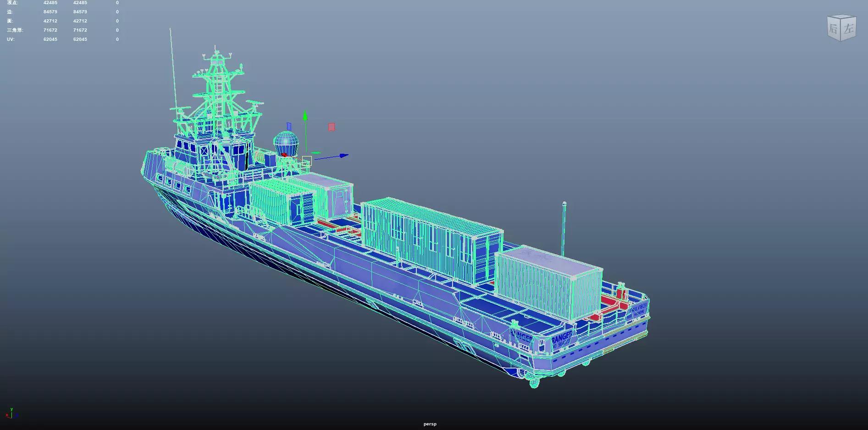This screenshot has width=868, height=430.
Task: Select the red plane handle of the manipulator
Action: tap(332, 127)
